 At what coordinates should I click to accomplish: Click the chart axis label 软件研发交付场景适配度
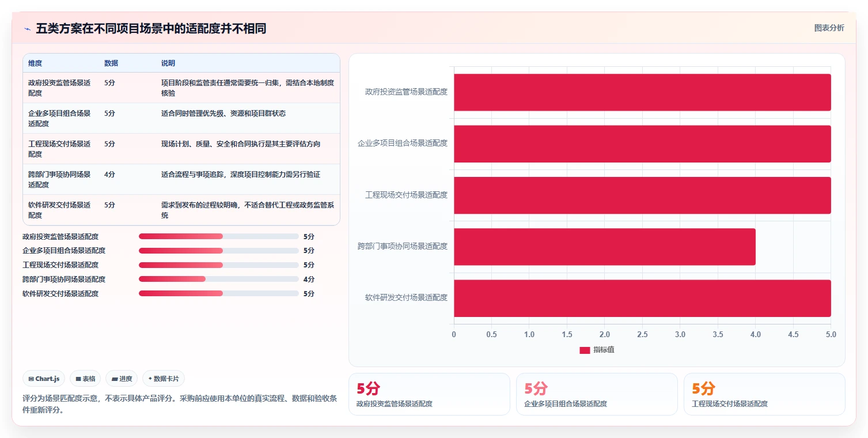coord(406,297)
